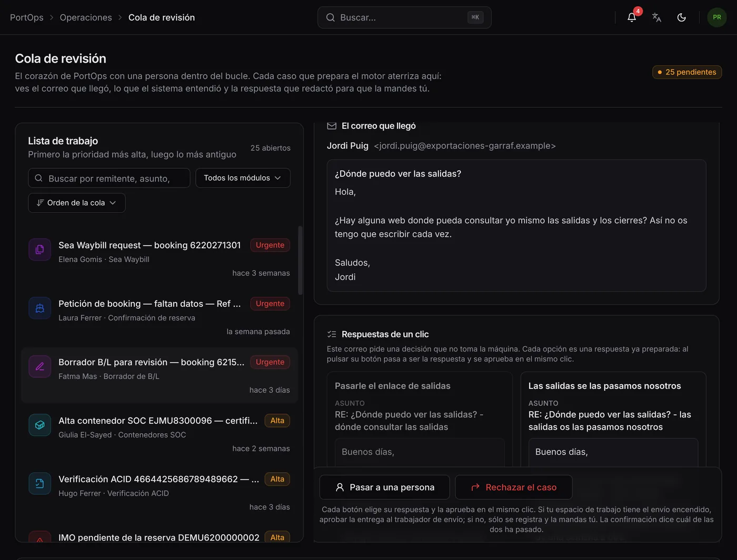Click the Alta tag on Verificación ACID row
This screenshot has height=560, width=737.
(x=277, y=479)
